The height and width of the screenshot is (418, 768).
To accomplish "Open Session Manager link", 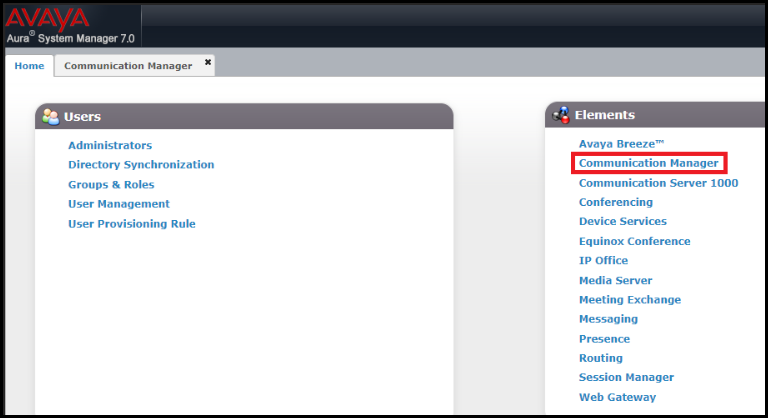I will pyautogui.click(x=626, y=377).
